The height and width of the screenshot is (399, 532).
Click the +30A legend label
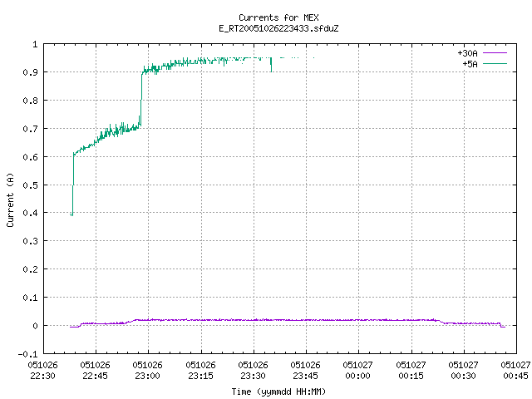click(x=467, y=53)
